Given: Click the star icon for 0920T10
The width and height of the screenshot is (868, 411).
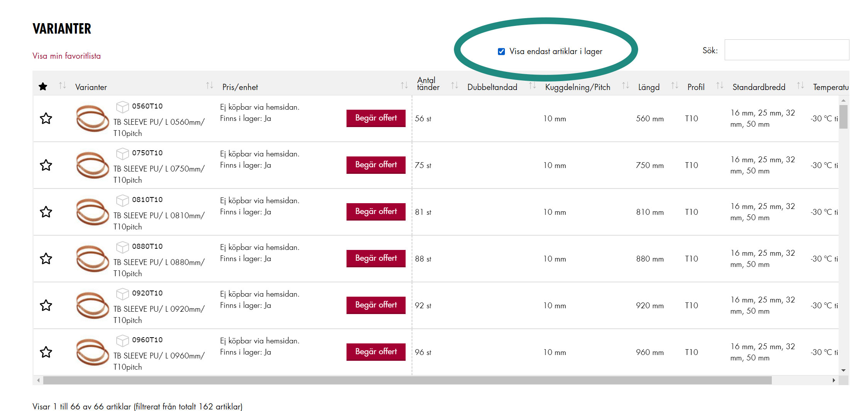Looking at the screenshot, I should pyautogui.click(x=46, y=305).
